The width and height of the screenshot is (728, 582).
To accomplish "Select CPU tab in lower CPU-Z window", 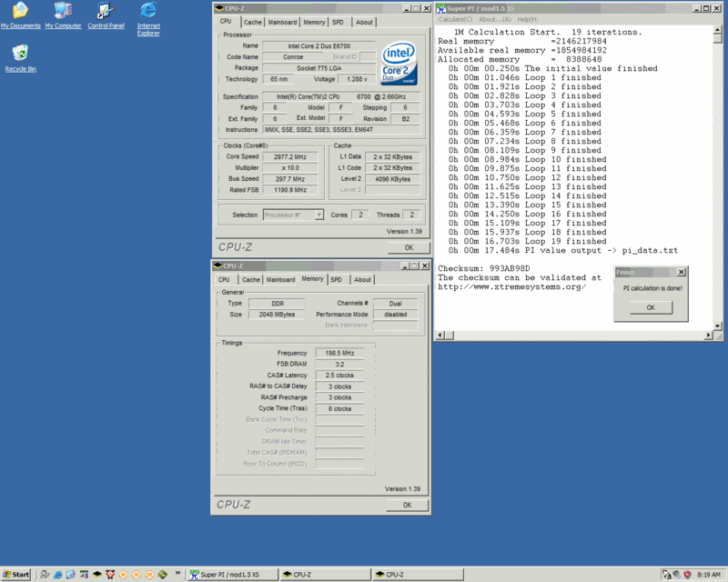I will tap(224, 280).
